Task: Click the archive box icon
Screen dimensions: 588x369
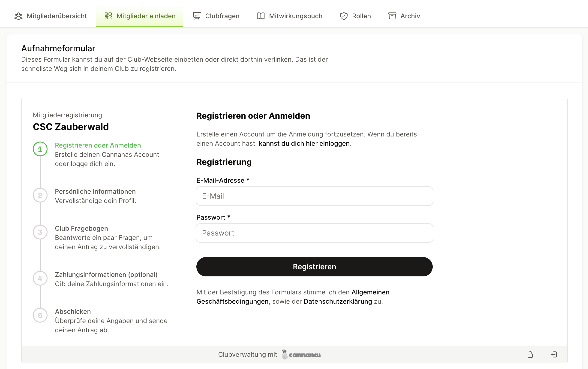Action: [392, 16]
